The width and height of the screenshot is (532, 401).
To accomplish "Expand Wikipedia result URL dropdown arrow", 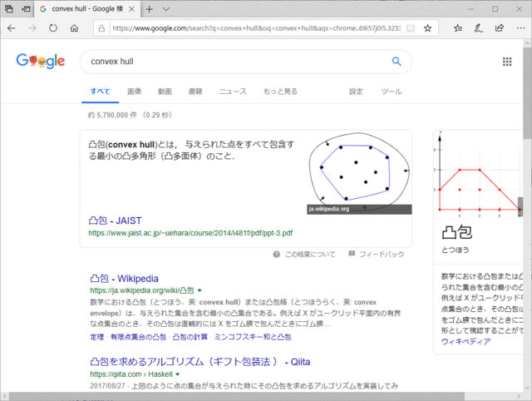I will pos(199,290).
